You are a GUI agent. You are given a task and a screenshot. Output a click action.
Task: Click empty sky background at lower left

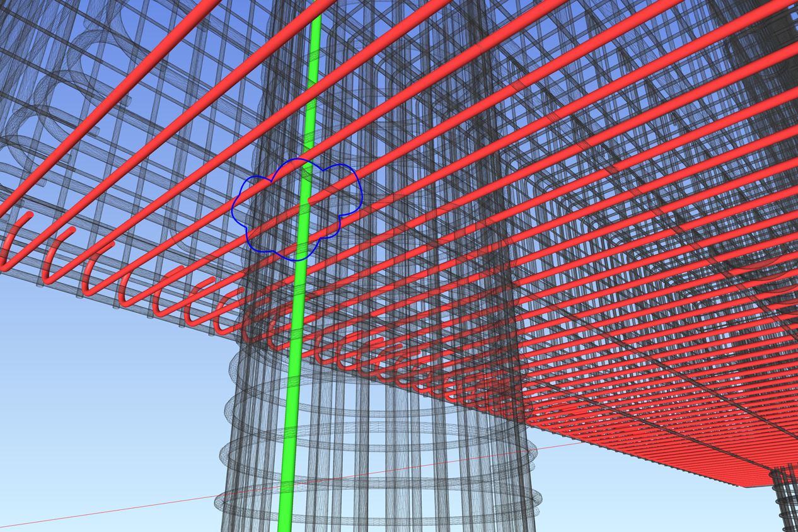(95, 410)
